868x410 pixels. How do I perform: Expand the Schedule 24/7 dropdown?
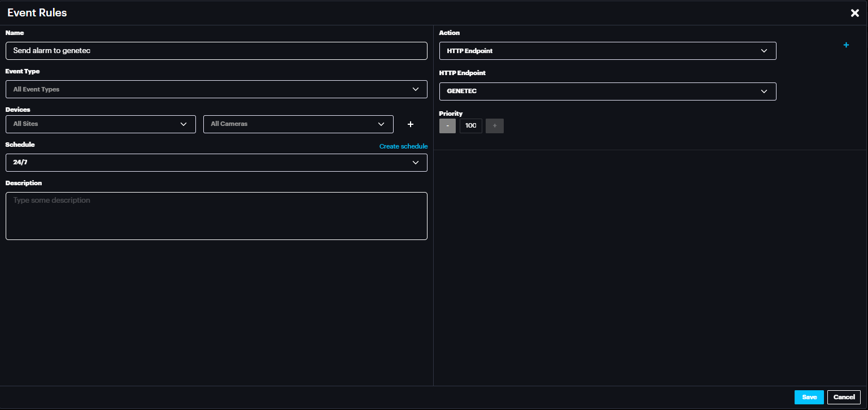[216, 163]
